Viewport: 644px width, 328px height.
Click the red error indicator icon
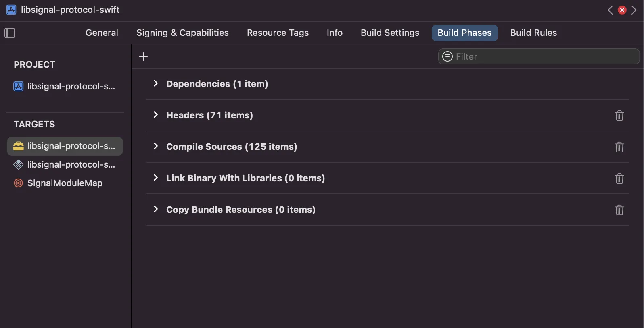622,10
